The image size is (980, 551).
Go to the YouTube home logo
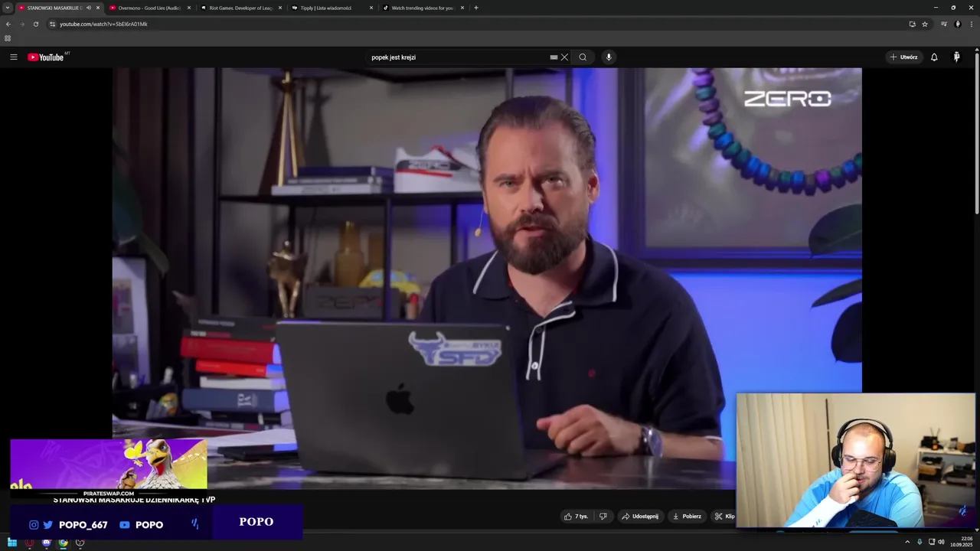[x=46, y=57]
